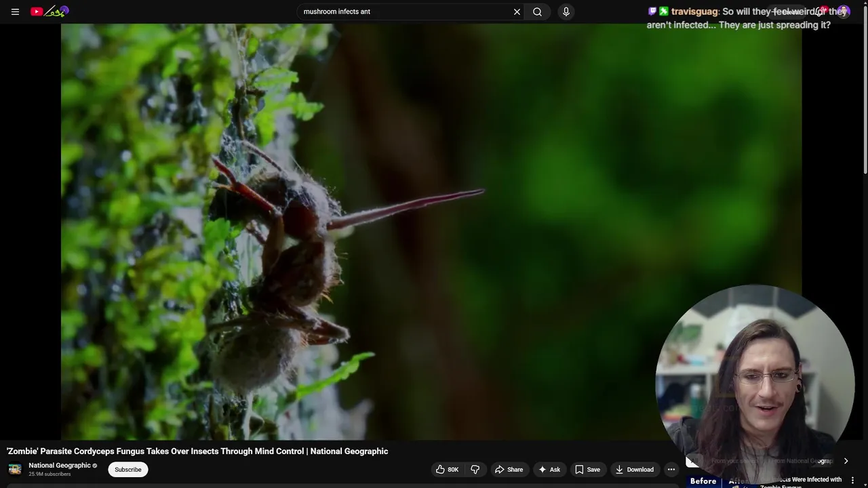This screenshot has height=488, width=868.
Task: Open the National Geographic channel avatar
Action: pos(15,469)
